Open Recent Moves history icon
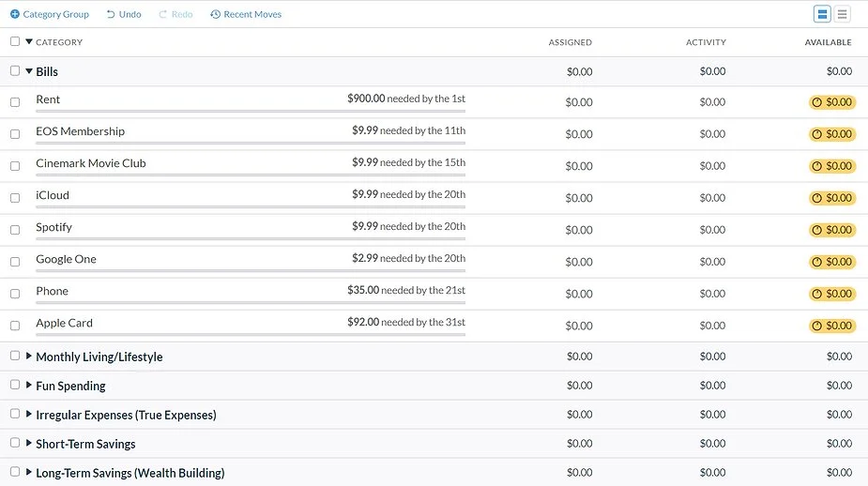Image resolution: width=868 pixels, height=486 pixels. [x=216, y=14]
